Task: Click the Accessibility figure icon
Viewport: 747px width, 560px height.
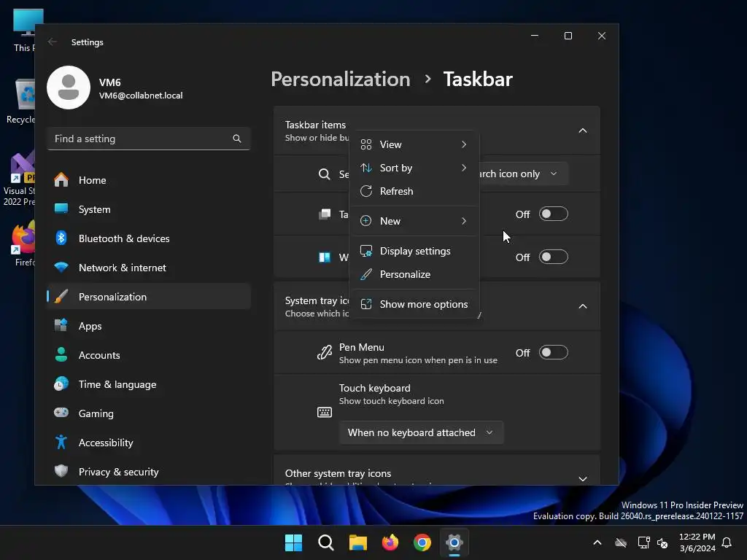Action: [x=61, y=443]
